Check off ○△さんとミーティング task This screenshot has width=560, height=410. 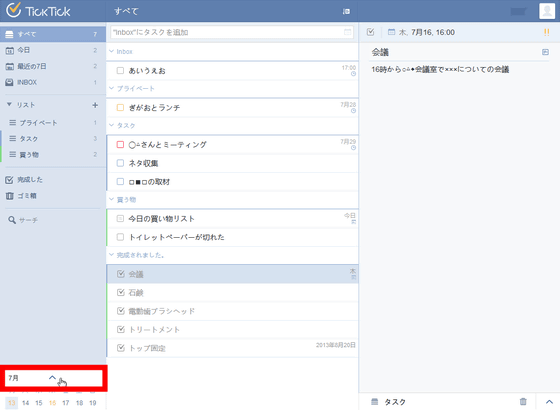tap(120, 145)
